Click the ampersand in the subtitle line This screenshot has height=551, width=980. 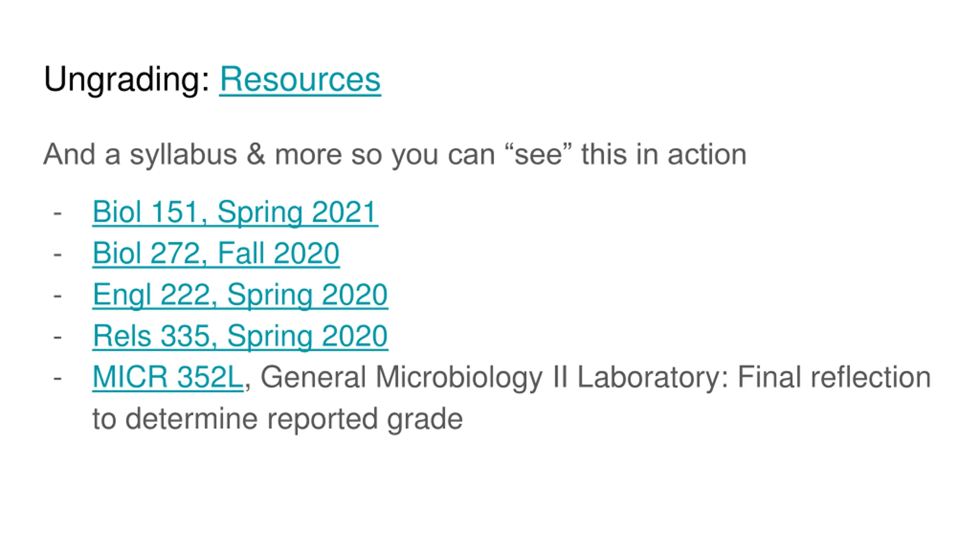click(256, 154)
